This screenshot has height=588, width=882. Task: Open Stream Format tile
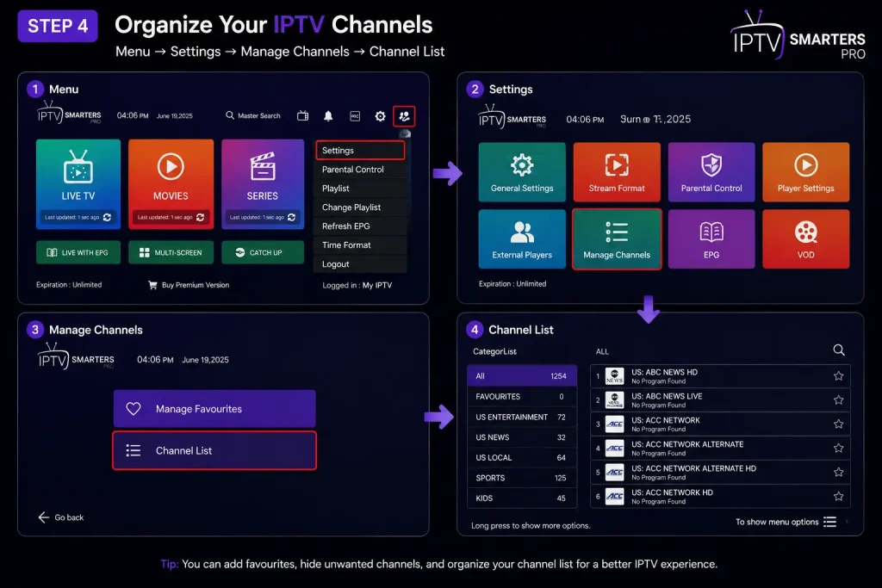coord(617,172)
